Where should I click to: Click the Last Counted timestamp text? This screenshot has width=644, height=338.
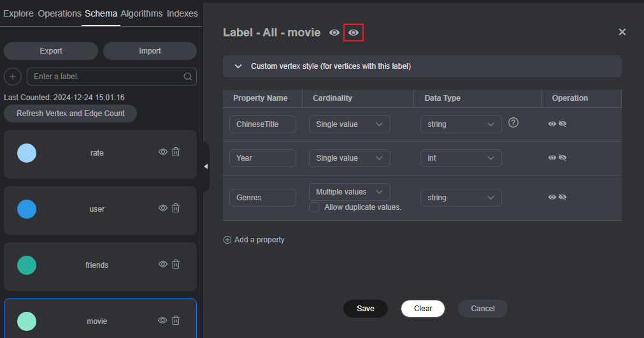[x=64, y=98]
